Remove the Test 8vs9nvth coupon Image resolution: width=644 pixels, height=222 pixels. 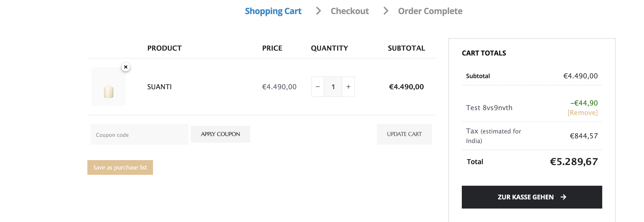pos(582,112)
